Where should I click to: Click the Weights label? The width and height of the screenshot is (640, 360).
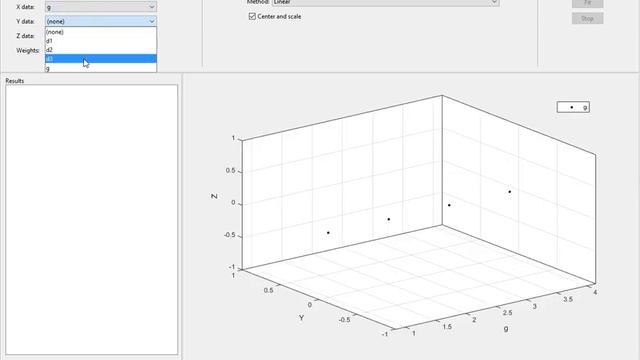pos(28,51)
